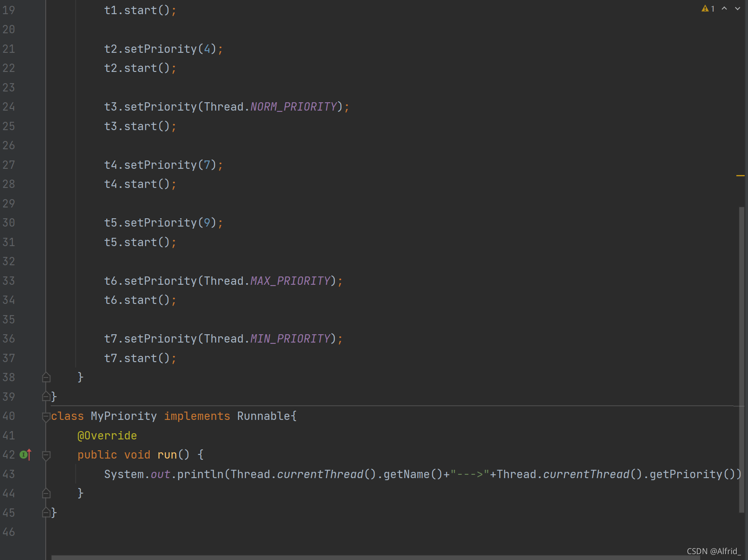Click fold end marker on line 45
Image resolution: width=748 pixels, height=560 pixels.
point(46,513)
